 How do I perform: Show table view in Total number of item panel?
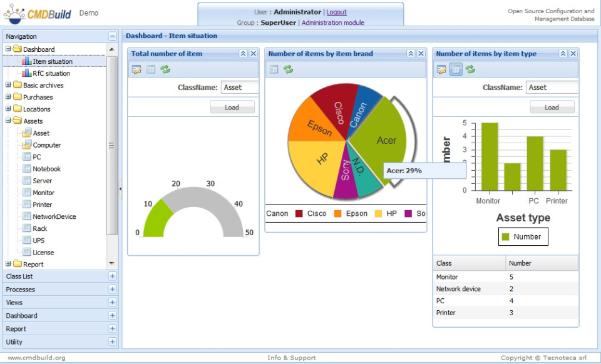(151, 69)
